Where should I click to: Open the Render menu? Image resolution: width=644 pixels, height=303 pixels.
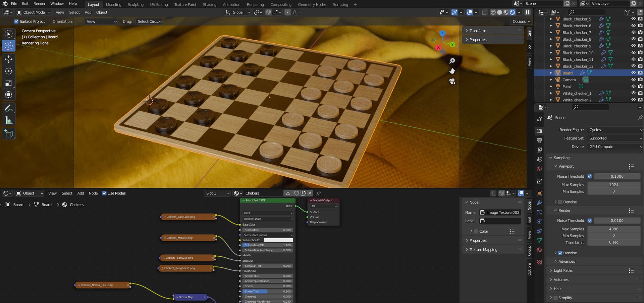[x=39, y=4]
